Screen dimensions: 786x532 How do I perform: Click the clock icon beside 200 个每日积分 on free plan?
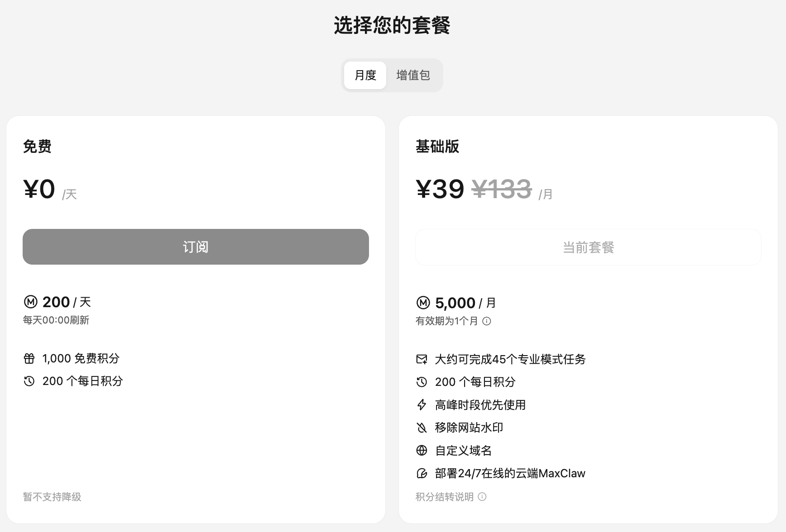coord(29,381)
